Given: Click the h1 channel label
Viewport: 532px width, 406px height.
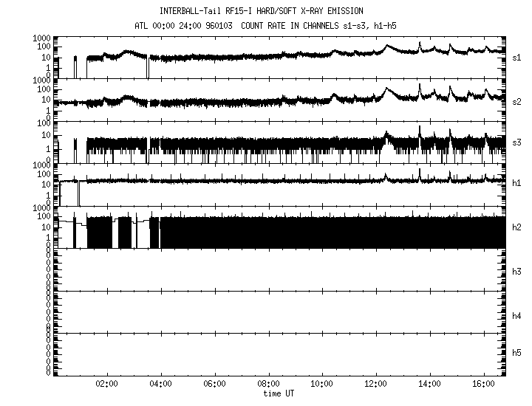Looking at the screenshot, I should click(517, 183).
